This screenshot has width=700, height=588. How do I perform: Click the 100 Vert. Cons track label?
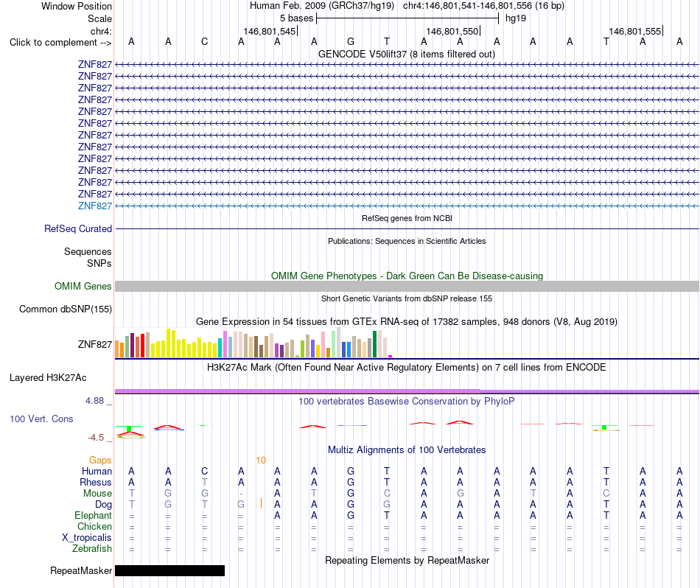pyautogui.click(x=41, y=419)
